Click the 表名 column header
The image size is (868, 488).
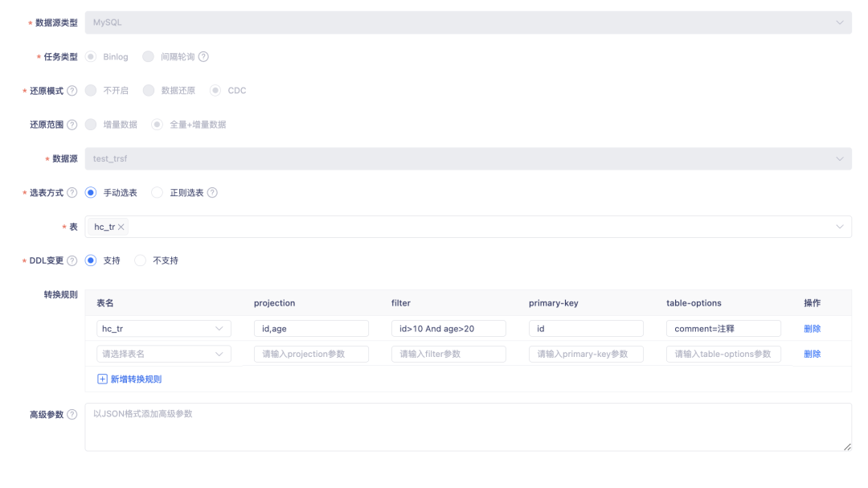point(105,303)
